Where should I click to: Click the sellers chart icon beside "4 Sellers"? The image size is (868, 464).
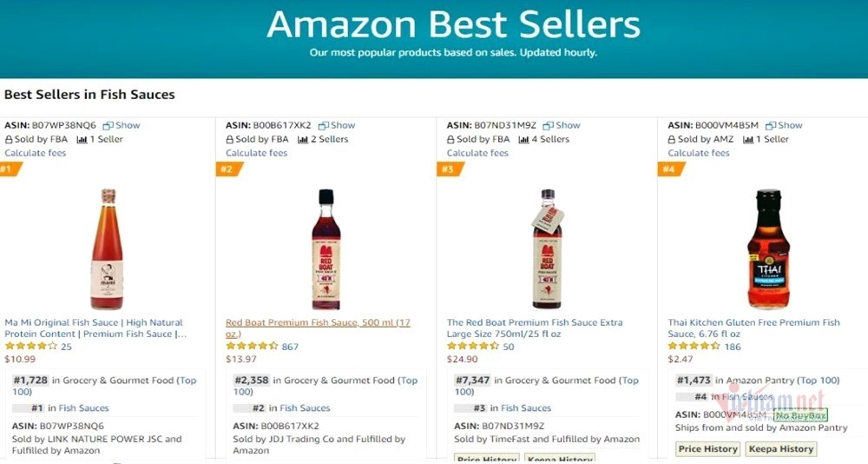click(524, 139)
